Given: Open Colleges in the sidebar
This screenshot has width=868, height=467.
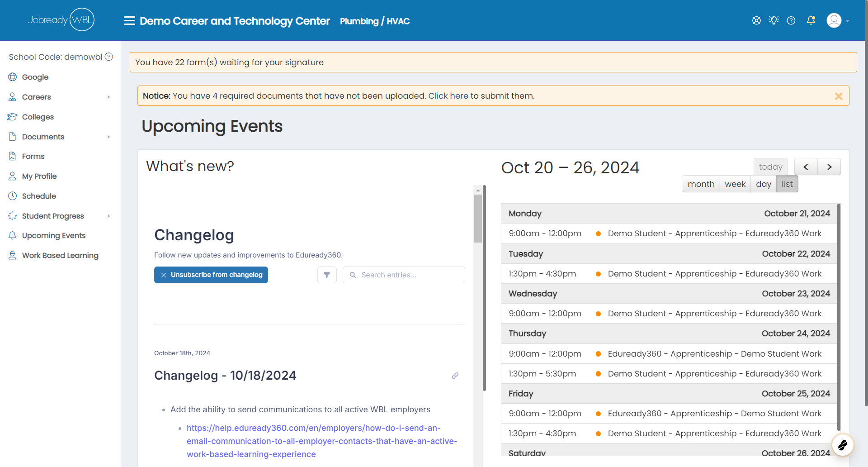Looking at the screenshot, I should click(38, 117).
